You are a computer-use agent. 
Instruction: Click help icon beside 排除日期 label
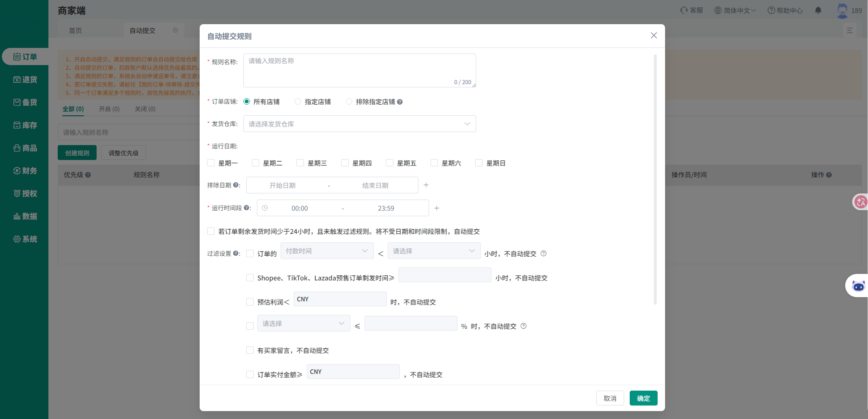point(236,185)
